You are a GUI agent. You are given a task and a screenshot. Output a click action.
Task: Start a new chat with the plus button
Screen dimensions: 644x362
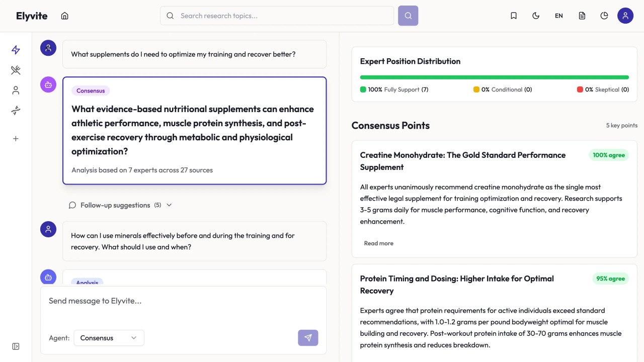[x=15, y=138]
